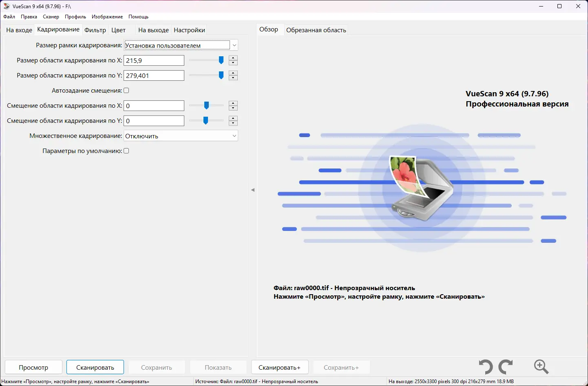The width and height of the screenshot is (588, 386).
Task: Increase crop offset Y with up stepper arrow
Action: 233,118
